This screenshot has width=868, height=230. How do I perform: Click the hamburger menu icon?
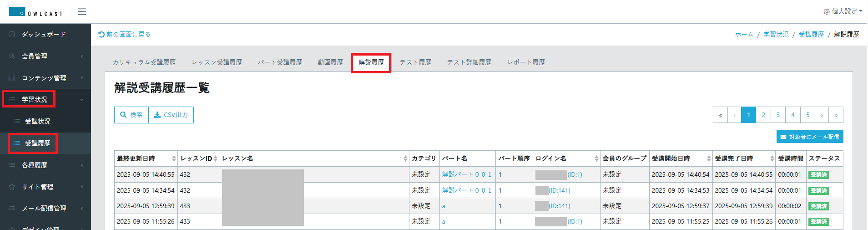pos(82,12)
